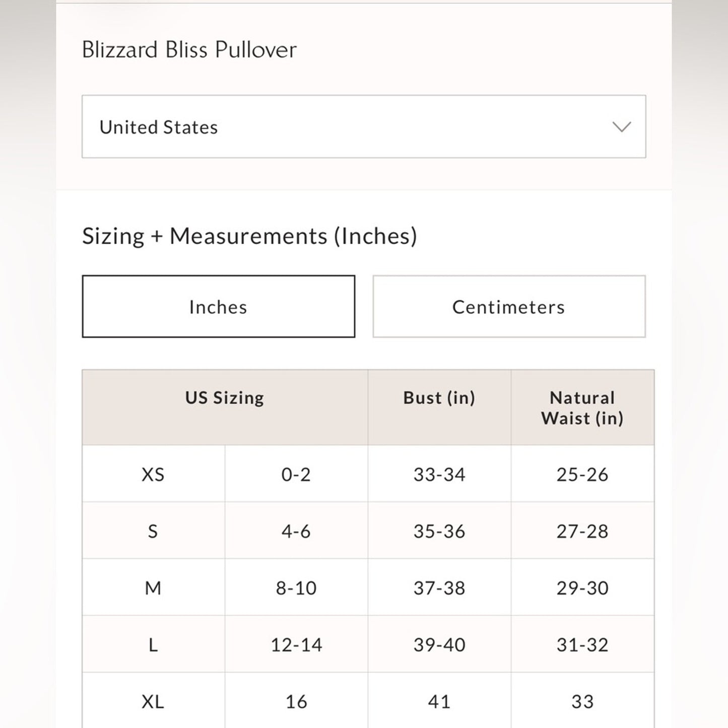728x728 pixels.
Task: Click the Sizing + Measurements heading
Action: click(250, 235)
